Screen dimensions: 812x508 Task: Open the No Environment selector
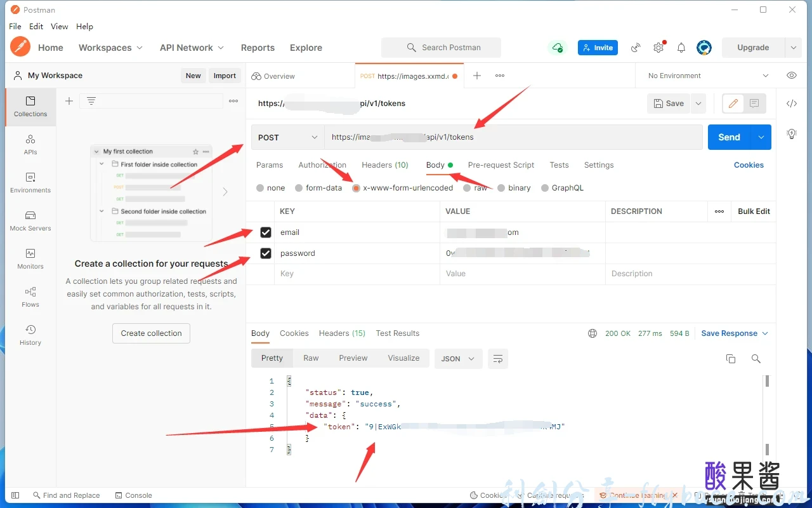click(x=707, y=76)
